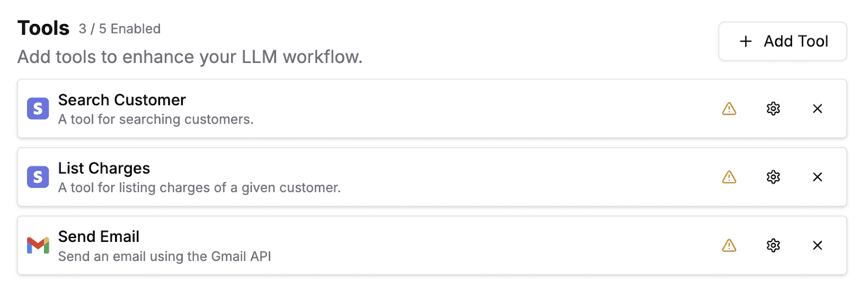Click warning triangle on List Charges row

(729, 177)
